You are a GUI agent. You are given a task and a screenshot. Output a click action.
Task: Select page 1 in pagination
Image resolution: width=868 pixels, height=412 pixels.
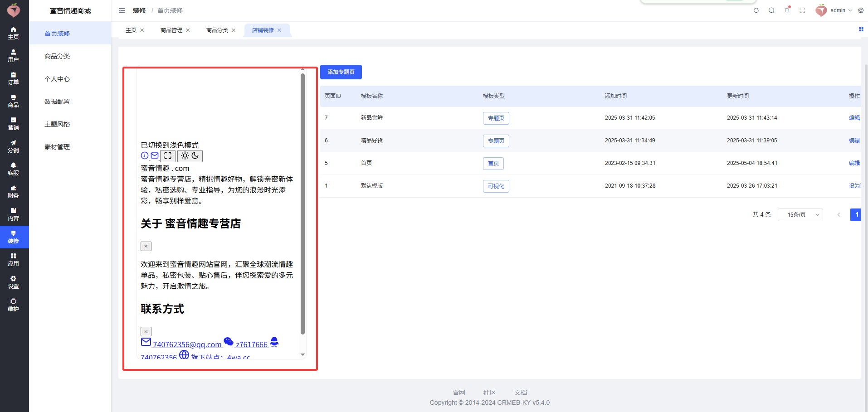tap(856, 215)
